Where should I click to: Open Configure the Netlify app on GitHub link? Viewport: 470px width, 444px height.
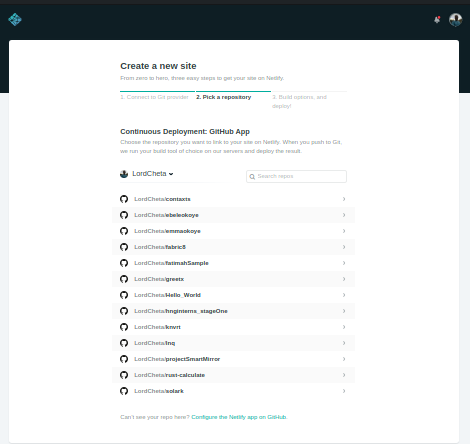[239, 417]
